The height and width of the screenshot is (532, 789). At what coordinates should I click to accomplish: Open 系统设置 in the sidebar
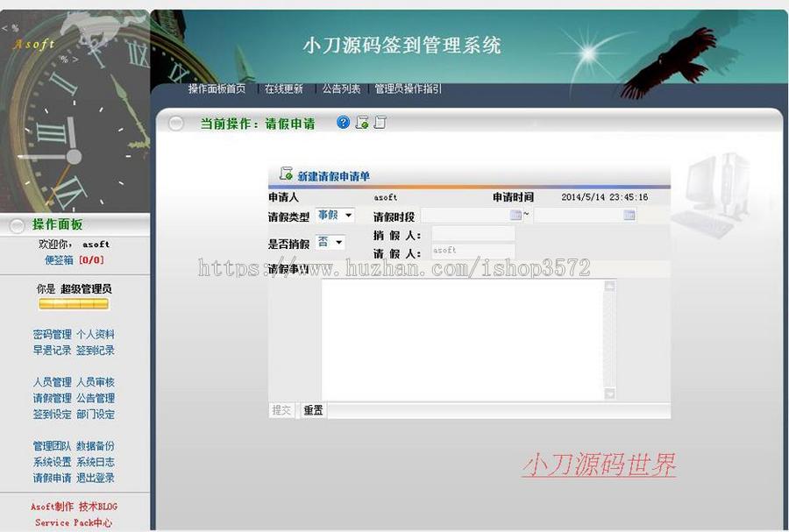[x=53, y=462]
